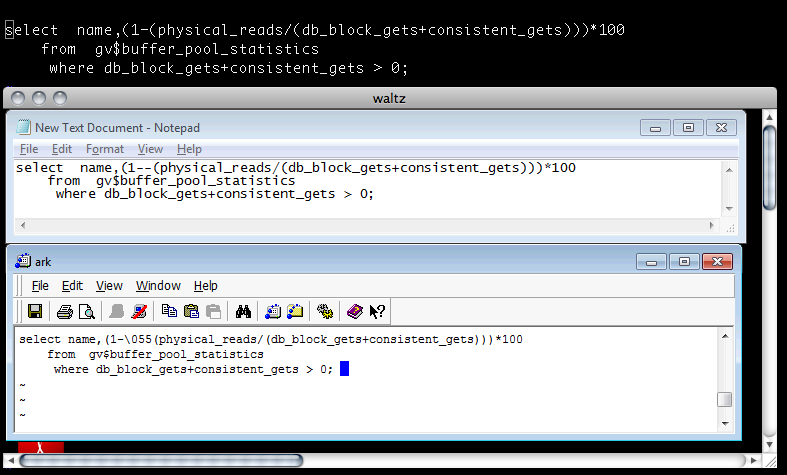Open the Help menu in ark

click(206, 286)
